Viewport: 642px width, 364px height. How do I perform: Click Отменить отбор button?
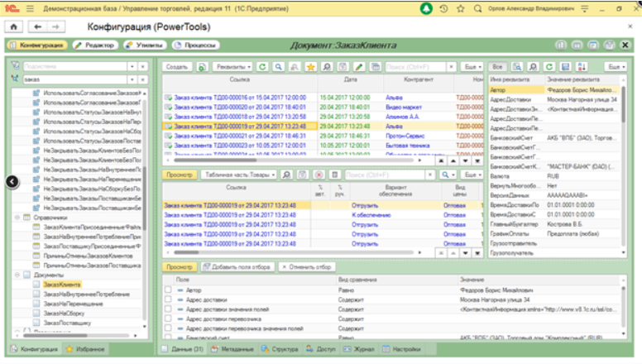click(307, 267)
